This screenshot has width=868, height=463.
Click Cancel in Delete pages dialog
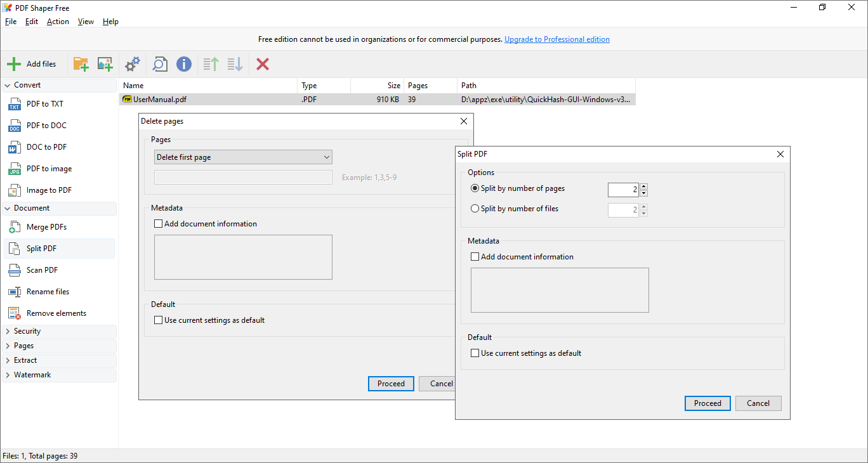pos(437,384)
